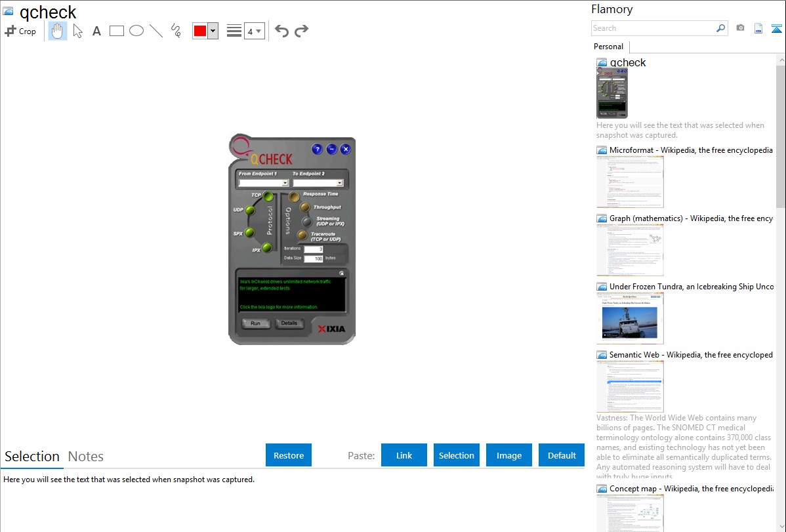
Task: Select the rectangle shape tool
Action: tap(116, 31)
